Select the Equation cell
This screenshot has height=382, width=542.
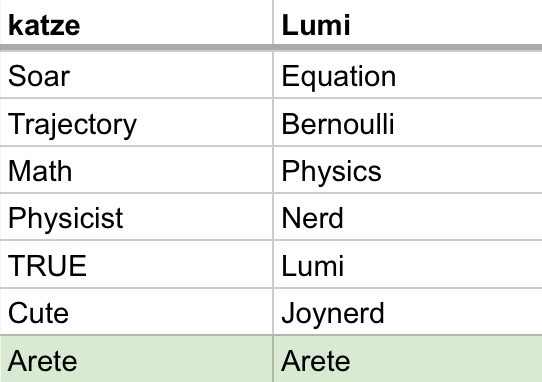tap(408, 75)
